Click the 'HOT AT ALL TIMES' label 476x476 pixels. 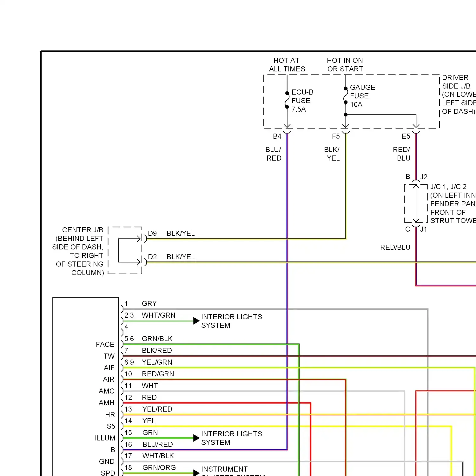pyautogui.click(x=287, y=65)
